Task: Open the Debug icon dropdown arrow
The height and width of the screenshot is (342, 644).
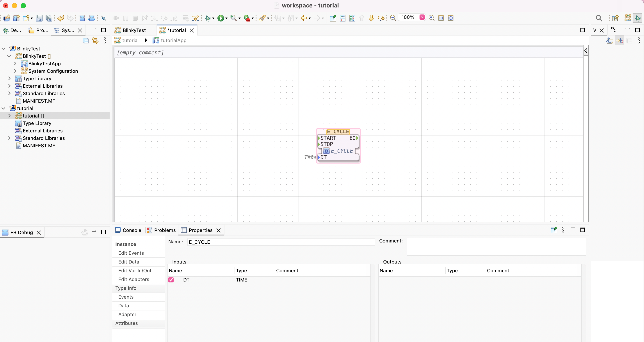Action: [x=213, y=18]
